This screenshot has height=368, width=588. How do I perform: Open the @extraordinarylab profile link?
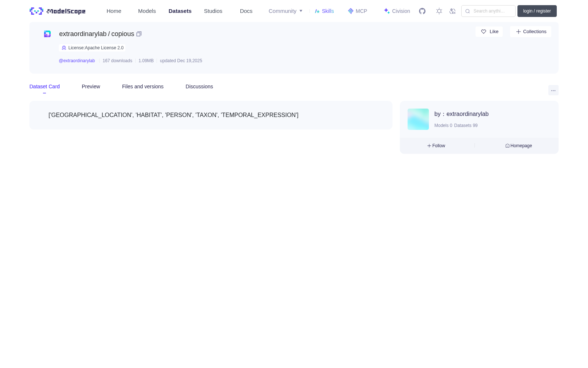click(77, 61)
